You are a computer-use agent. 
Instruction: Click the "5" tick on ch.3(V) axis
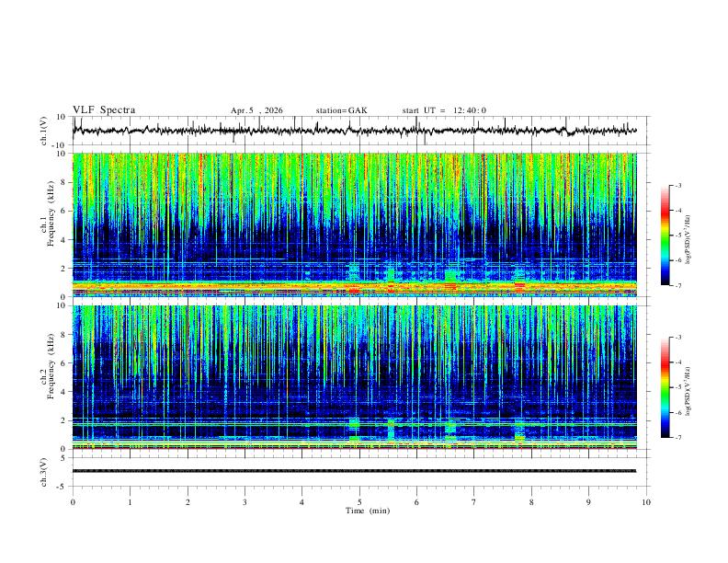[64, 458]
